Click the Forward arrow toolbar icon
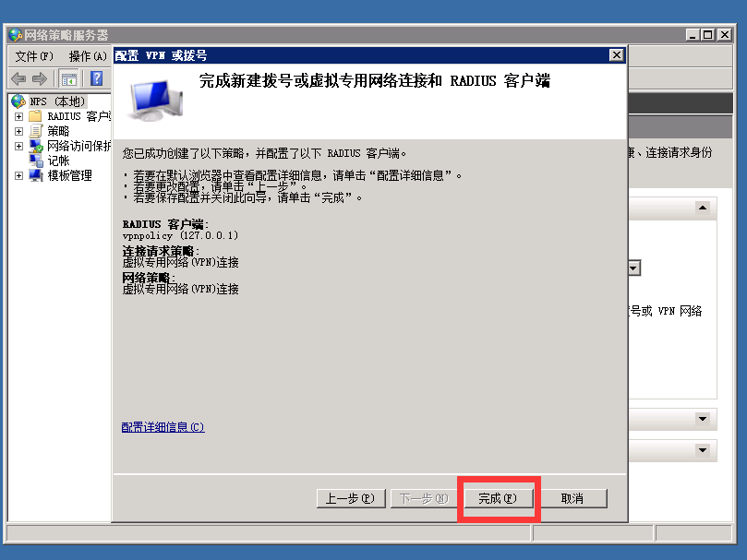This screenshot has width=747, height=560. click(x=40, y=78)
